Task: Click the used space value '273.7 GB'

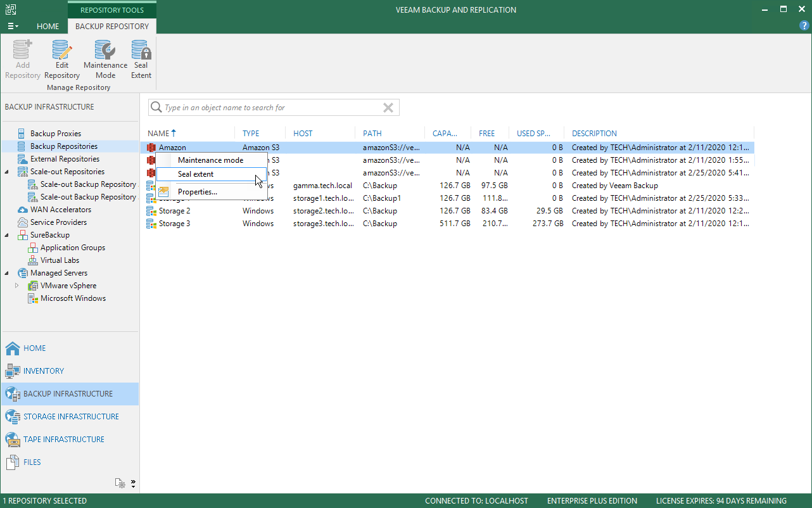Action: [547, 224]
